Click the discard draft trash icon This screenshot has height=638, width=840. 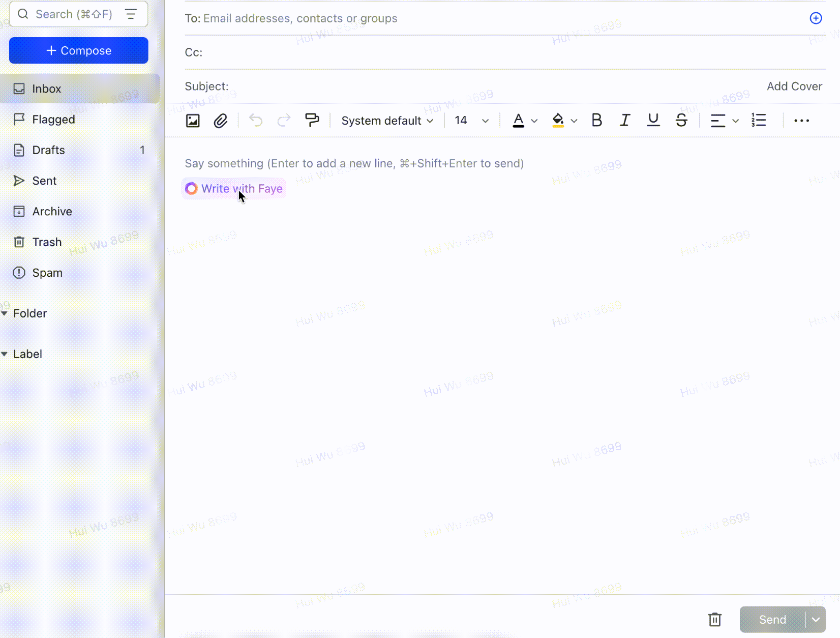pyautogui.click(x=714, y=619)
